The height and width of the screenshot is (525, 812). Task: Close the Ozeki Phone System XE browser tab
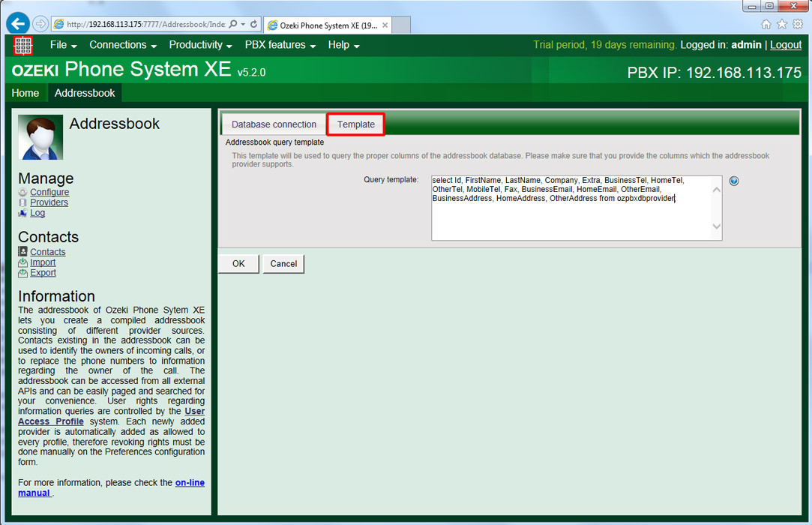click(x=385, y=25)
